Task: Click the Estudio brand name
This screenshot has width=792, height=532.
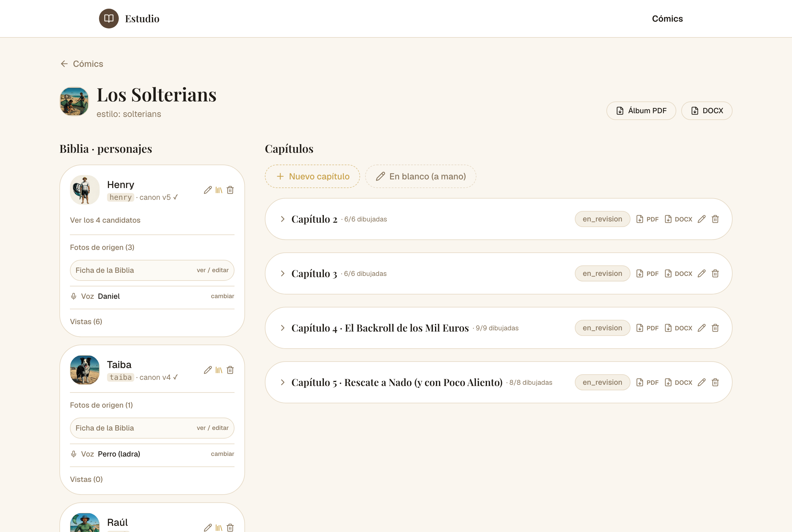Action: click(142, 19)
